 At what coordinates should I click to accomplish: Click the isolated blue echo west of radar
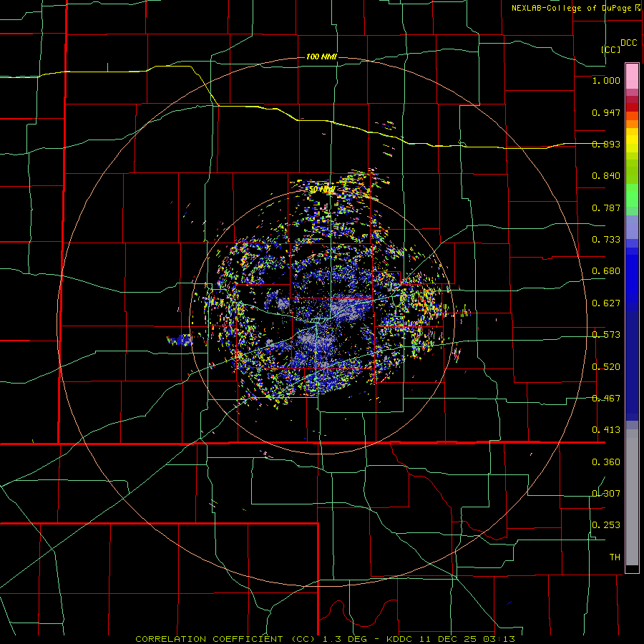click(180, 340)
